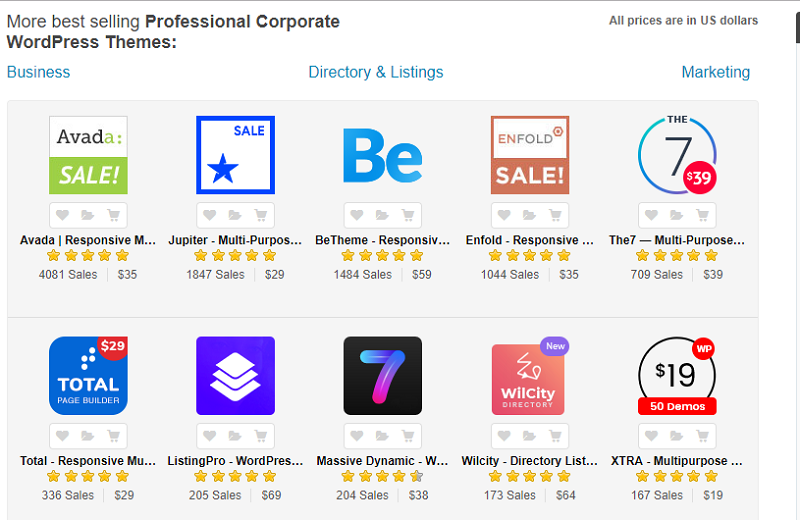Image resolution: width=800 pixels, height=520 pixels.
Task: Click the Wilcity Directory thumbnail
Action: 528,378
